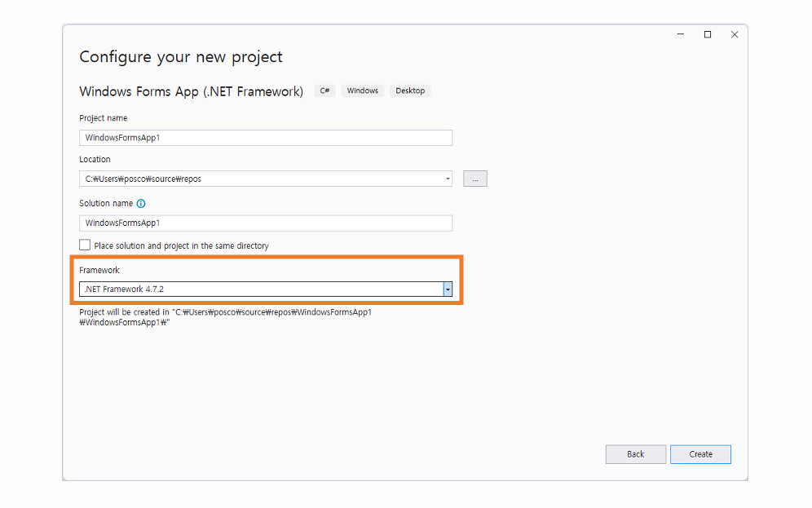Screen dimensions: 812x508
Task: Click the Project name input field
Action: pyautogui.click(x=266, y=138)
